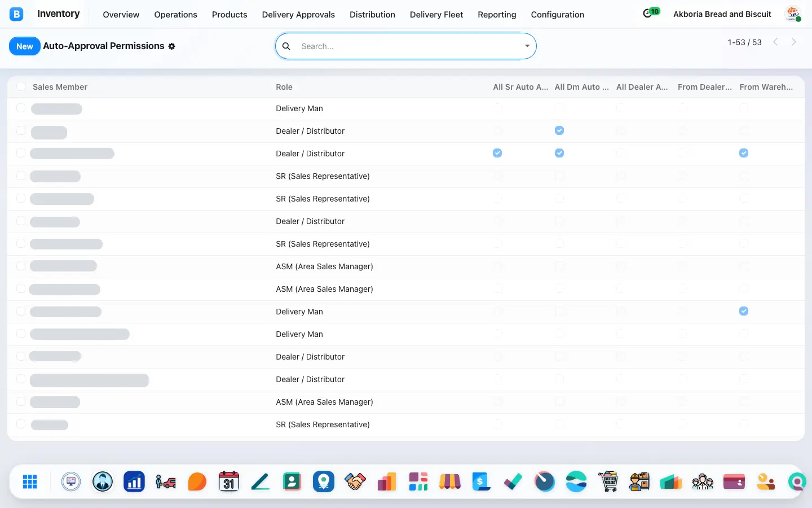812x508 pixels.
Task: Launch the calendar app showing 31
Action: [x=229, y=481]
